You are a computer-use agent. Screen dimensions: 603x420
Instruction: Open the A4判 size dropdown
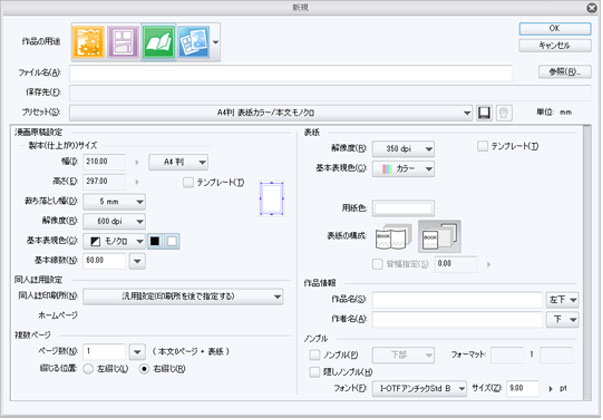tap(178, 162)
